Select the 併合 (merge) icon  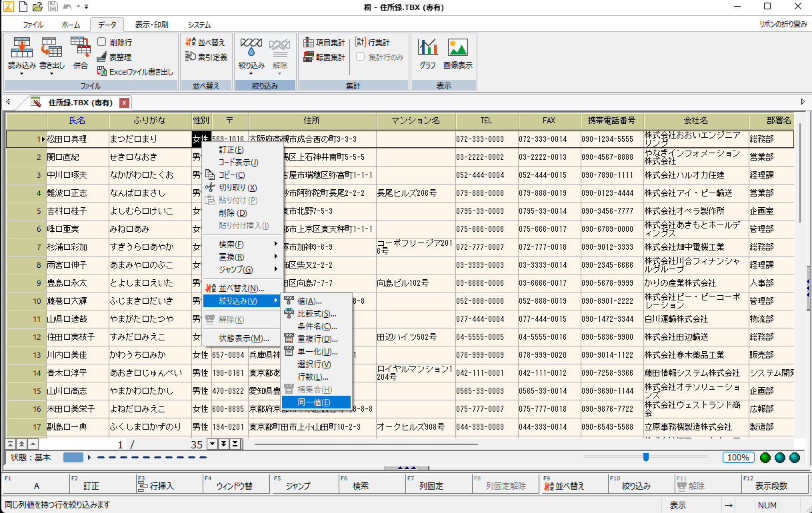(80, 53)
